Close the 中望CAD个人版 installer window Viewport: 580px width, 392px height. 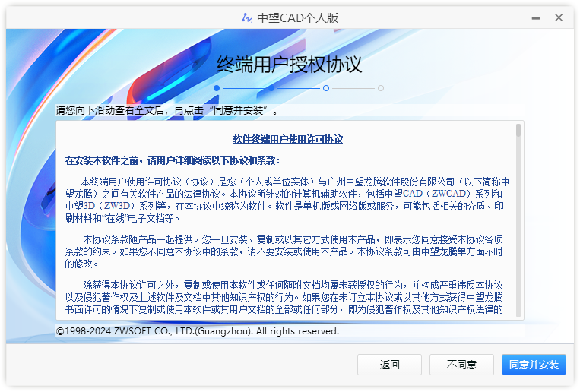pyautogui.click(x=559, y=17)
